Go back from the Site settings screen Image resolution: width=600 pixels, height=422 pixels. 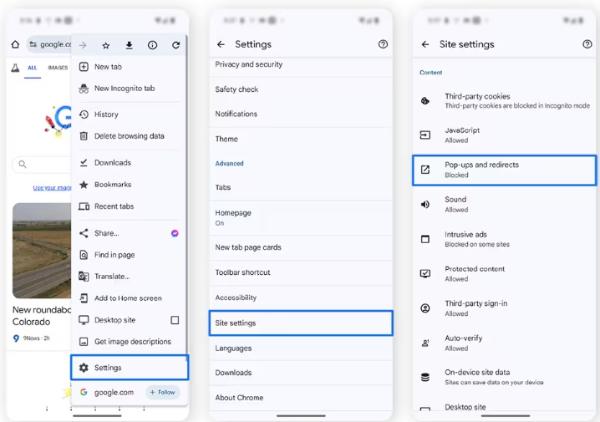[x=425, y=45]
